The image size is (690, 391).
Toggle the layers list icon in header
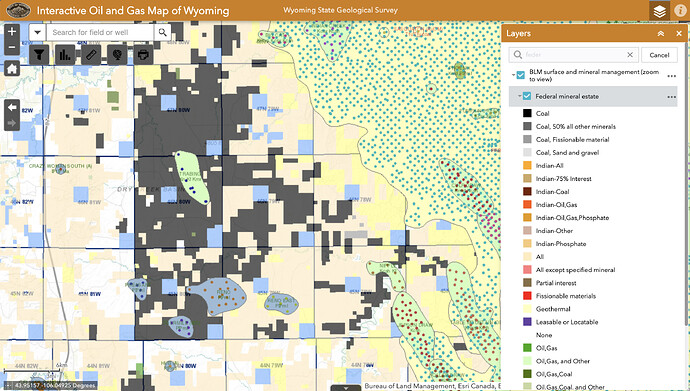[659, 11]
